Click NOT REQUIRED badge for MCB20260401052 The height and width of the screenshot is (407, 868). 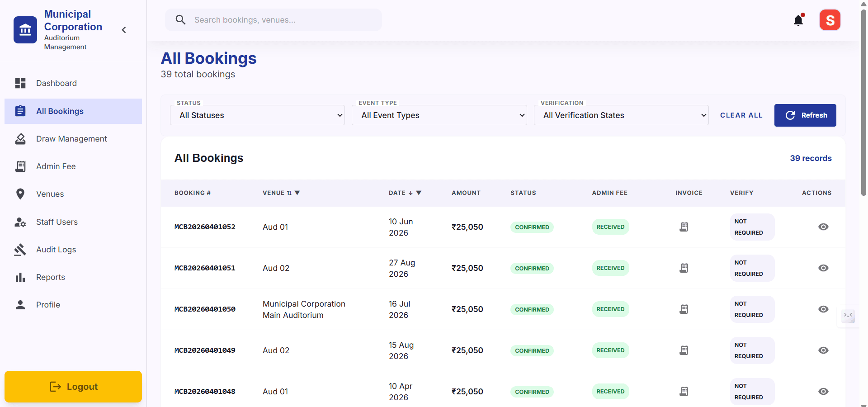pyautogui.click(x=752, y=227)
